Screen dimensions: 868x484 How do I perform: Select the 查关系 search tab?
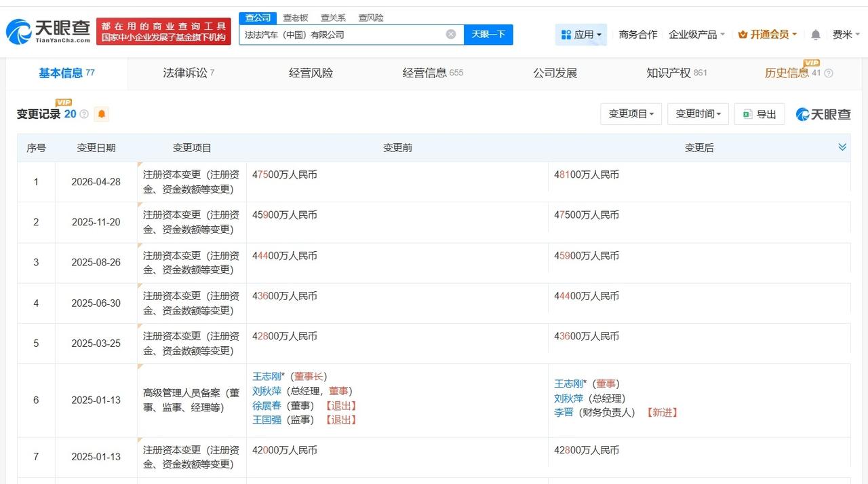tap(333, 18)
